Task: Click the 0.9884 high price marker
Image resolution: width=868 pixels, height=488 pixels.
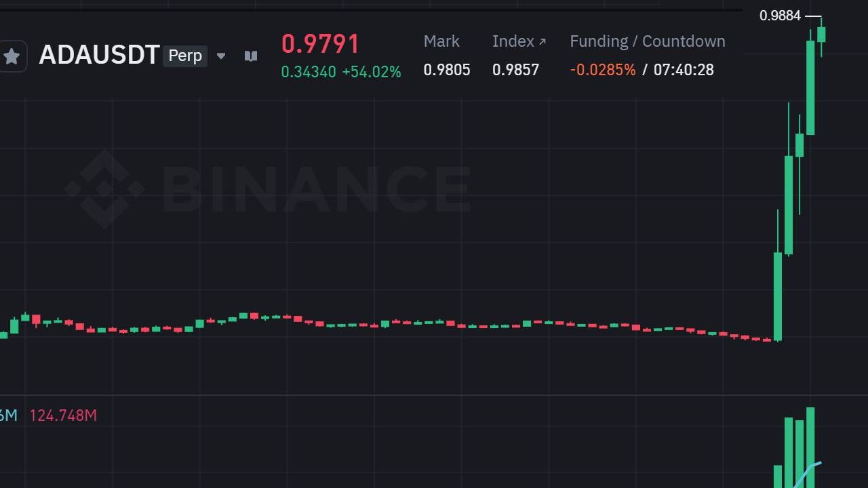Action: coord(780,16)
